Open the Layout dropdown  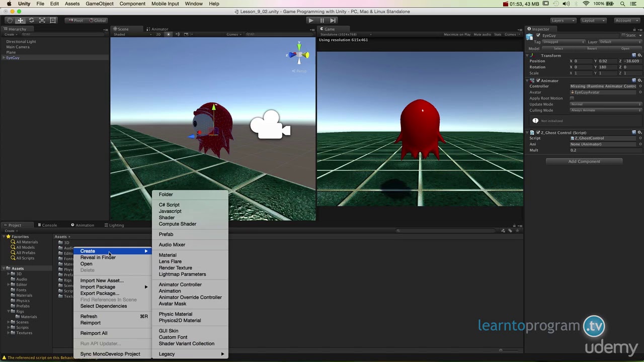[x=593, y=20]
